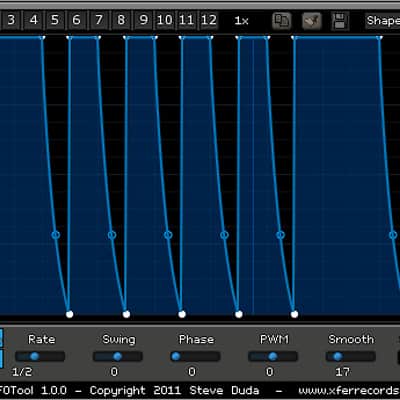Image resolution: width=400 pixels, height=400 pixels.
Task: Click the Phase value 0
Action: 192,372
